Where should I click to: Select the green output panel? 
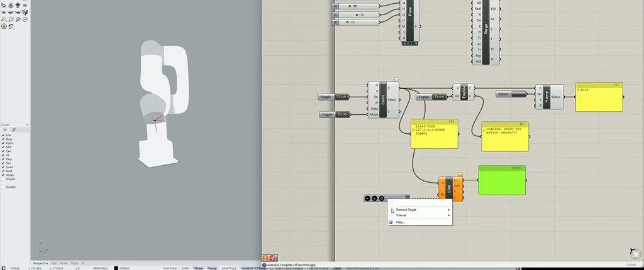pyautogui.click(x=502, y=180)
